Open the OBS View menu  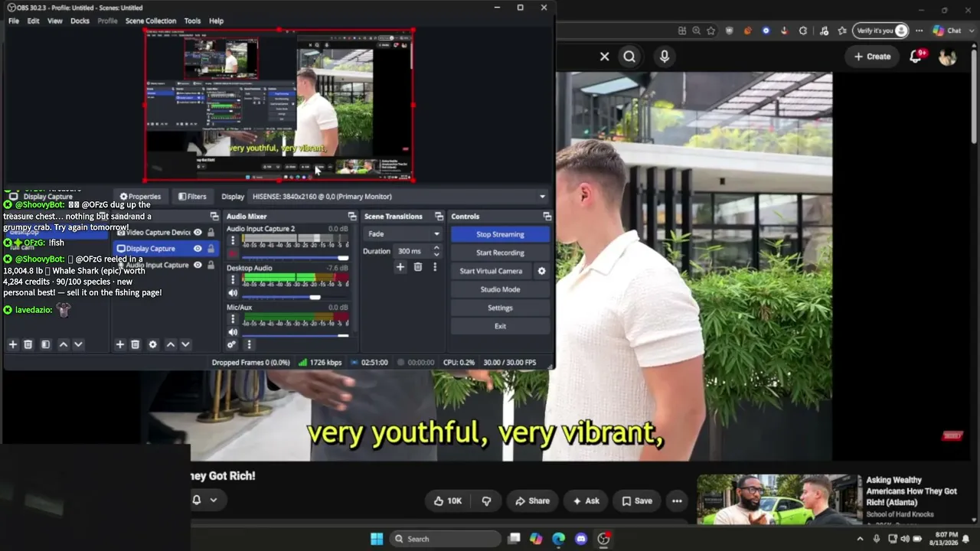(x=55, y=21)
